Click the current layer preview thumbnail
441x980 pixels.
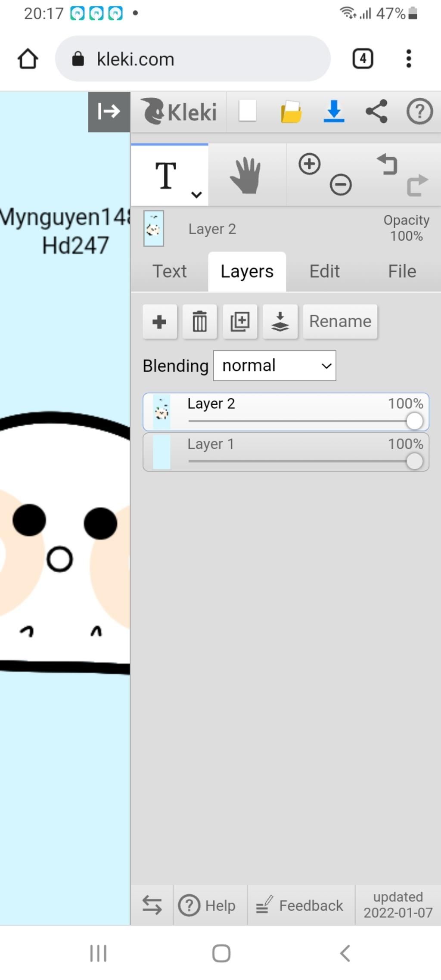coord(153,229)
